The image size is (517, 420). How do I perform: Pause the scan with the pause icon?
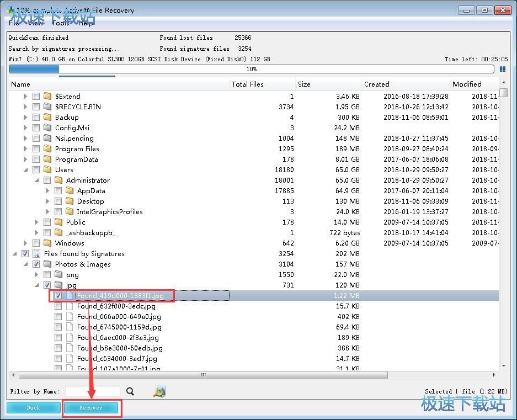click(x=503, y=69)
